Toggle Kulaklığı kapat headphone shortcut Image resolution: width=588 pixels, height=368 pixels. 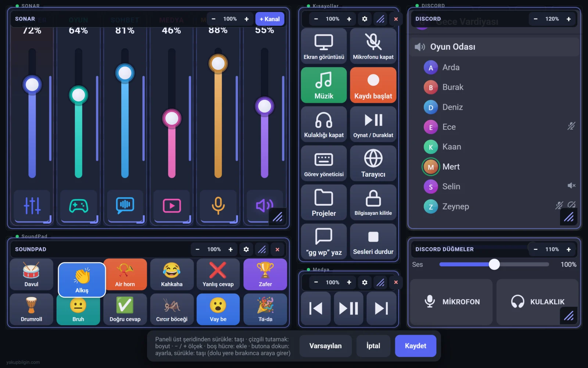click(x=324, y=124)
